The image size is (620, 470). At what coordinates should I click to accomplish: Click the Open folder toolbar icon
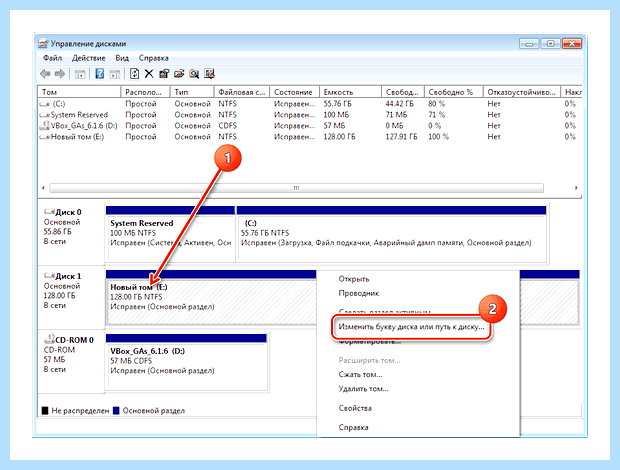pyautogui.click(x=179, y=74)
